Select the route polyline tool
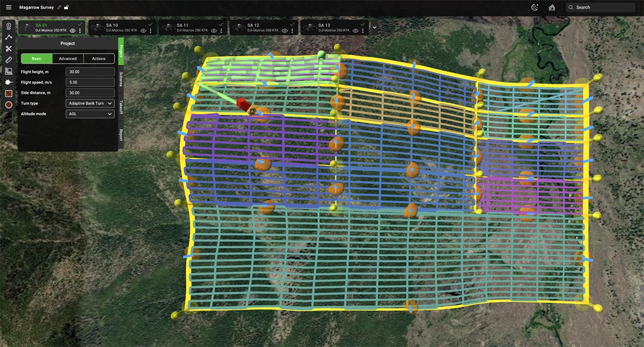Image resolution: width=644 pixels, height=347 pixels. [9, 38]
